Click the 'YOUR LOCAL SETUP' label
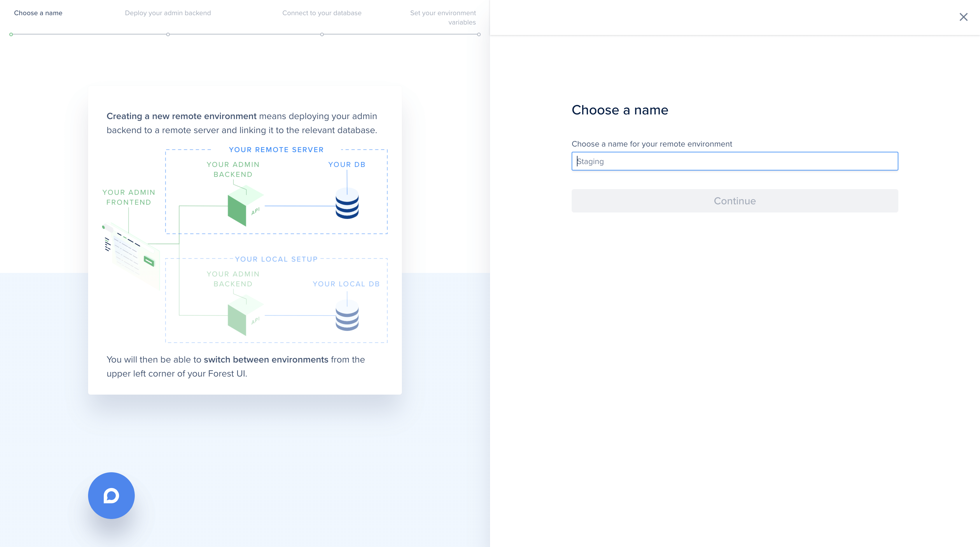Viewport: 980px width, 547px height. 276,259
